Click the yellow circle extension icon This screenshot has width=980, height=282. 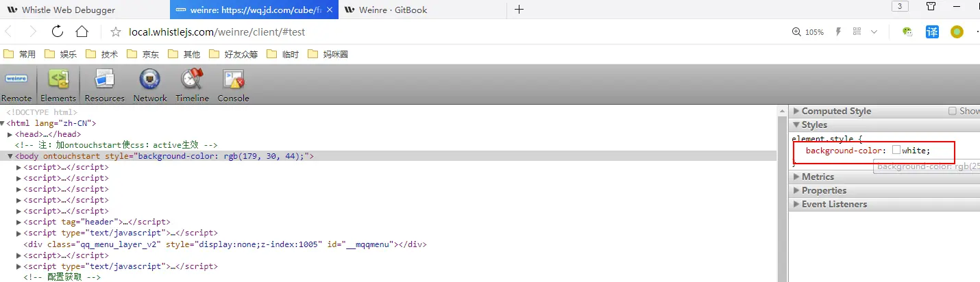[957, 32]
